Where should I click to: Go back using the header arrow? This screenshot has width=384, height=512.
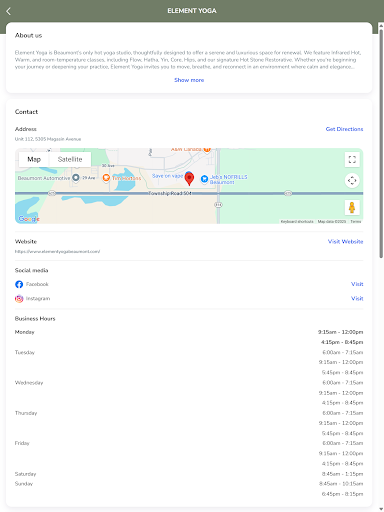click(x=8, y=11)
